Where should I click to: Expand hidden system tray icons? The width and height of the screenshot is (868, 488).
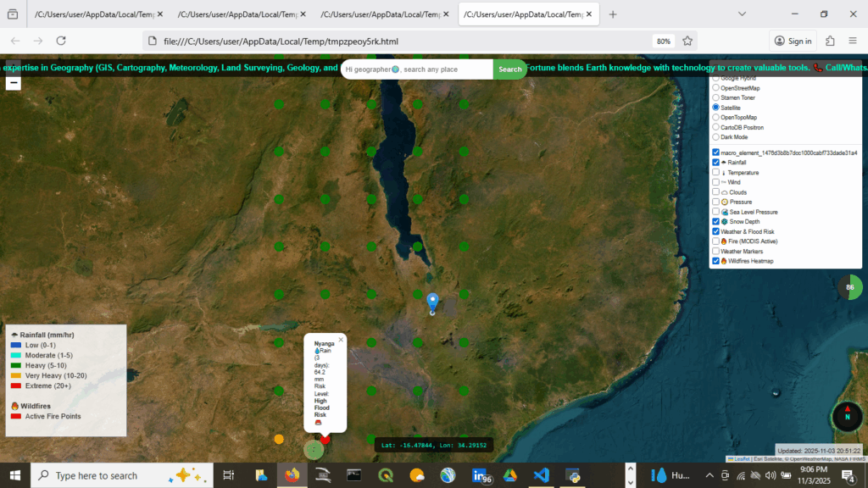pos(709,475)
